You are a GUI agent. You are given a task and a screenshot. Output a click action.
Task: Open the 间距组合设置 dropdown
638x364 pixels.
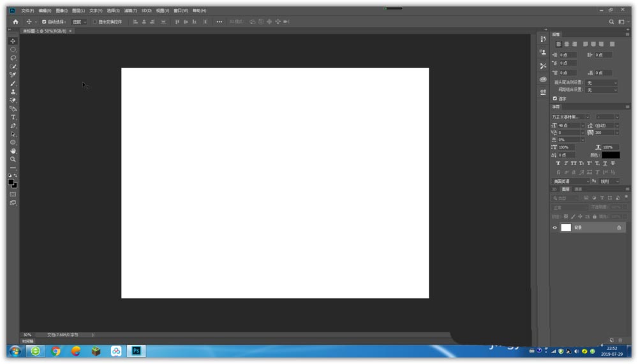tap(602, 90)
